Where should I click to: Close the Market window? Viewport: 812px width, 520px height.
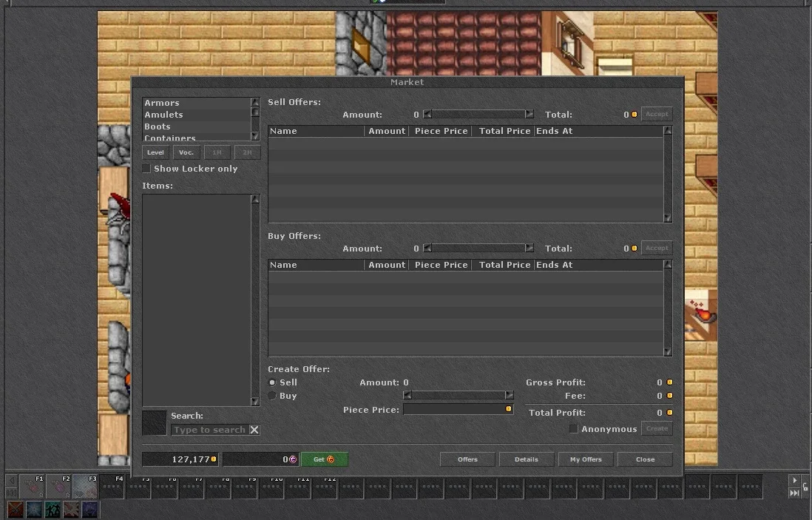(646, 459)
